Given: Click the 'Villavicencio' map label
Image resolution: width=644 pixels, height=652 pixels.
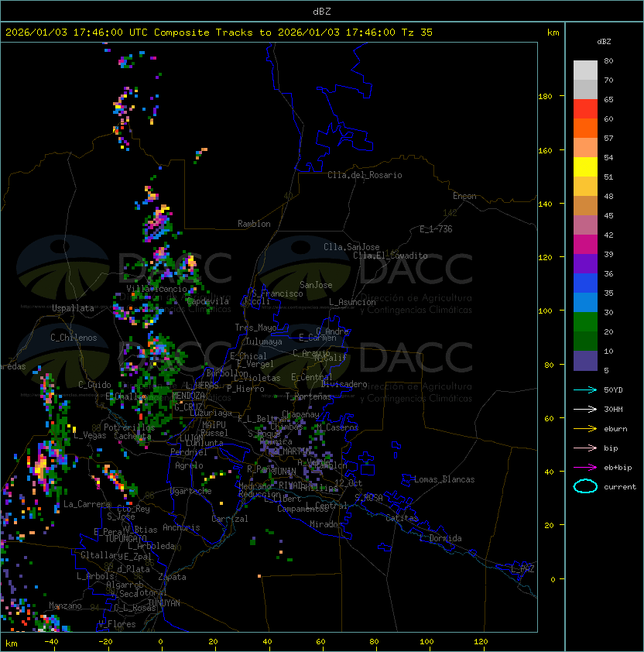Looking at the screenshot, I should pos(156,289).
